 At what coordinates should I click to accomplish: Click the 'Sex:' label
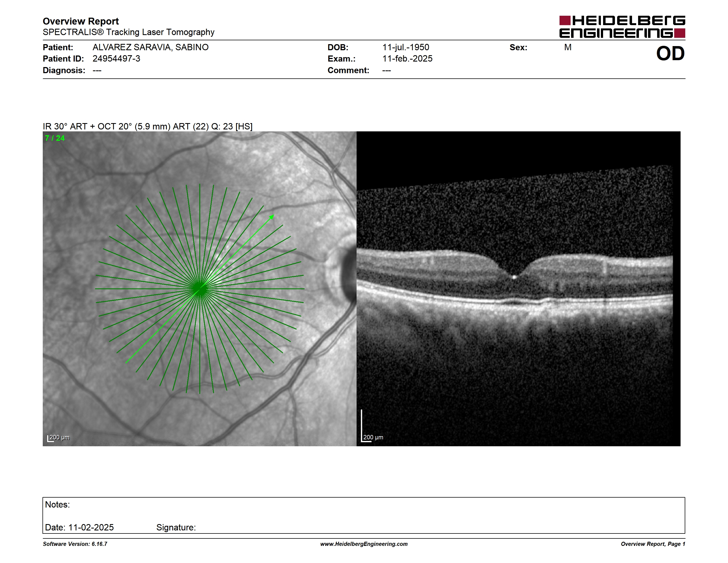click(x=518, y=47)
